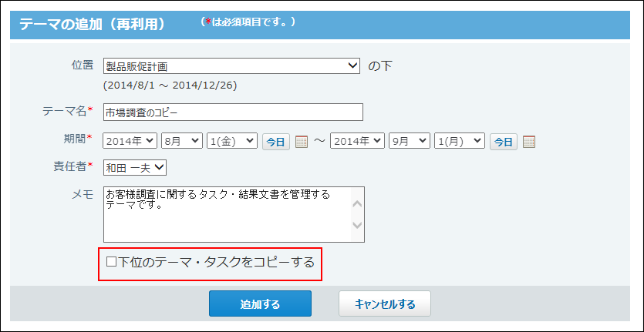Enable copying of lower themes and tasks

(112, 262)
